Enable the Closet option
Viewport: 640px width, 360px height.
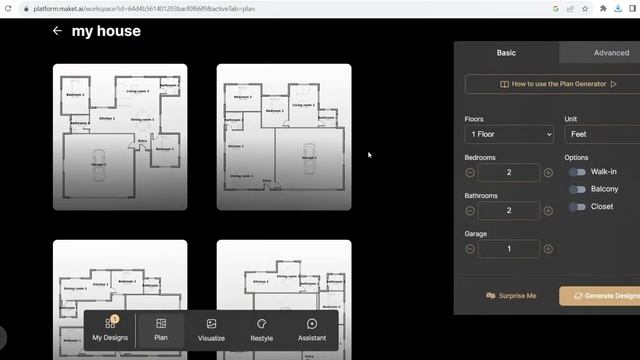(577, 207)
